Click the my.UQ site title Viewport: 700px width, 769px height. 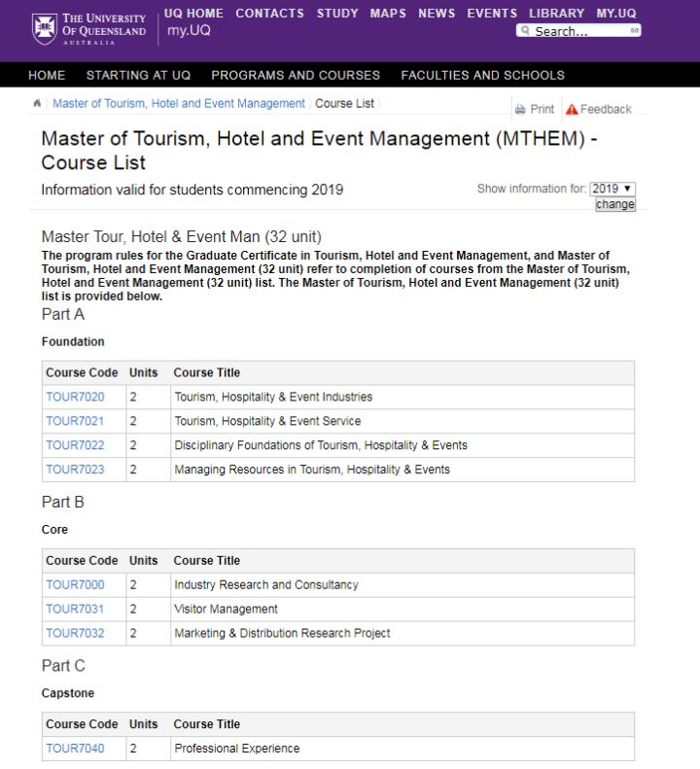coord(189,30)
